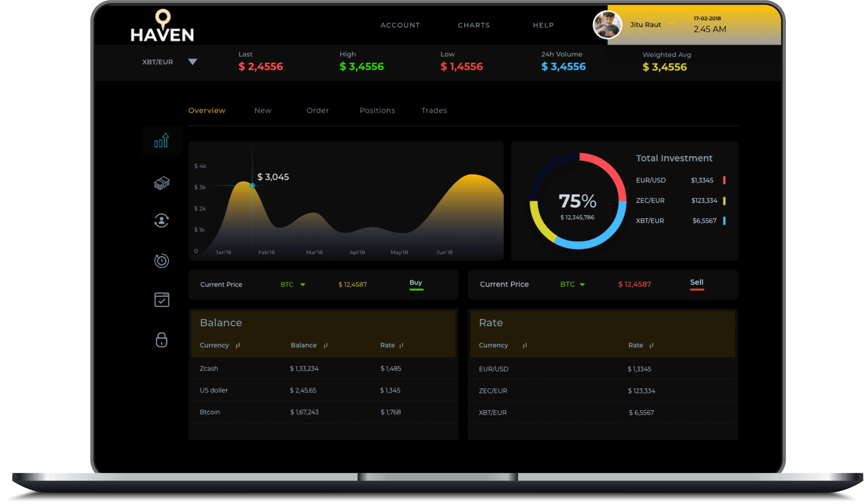
Task: Click the Haven logo
Action: tap(162, 25)
